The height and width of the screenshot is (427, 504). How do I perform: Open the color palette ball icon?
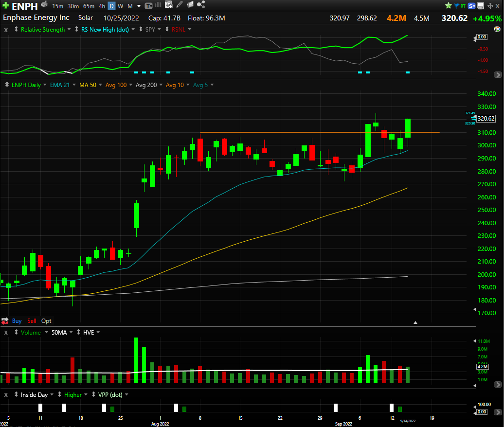click(x=497, y=29)
